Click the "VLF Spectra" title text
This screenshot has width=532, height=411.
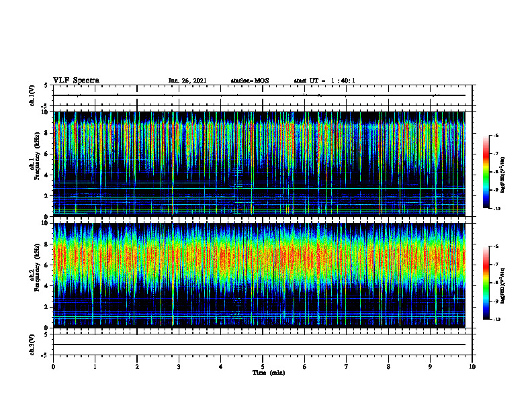(x=76, y=80)
